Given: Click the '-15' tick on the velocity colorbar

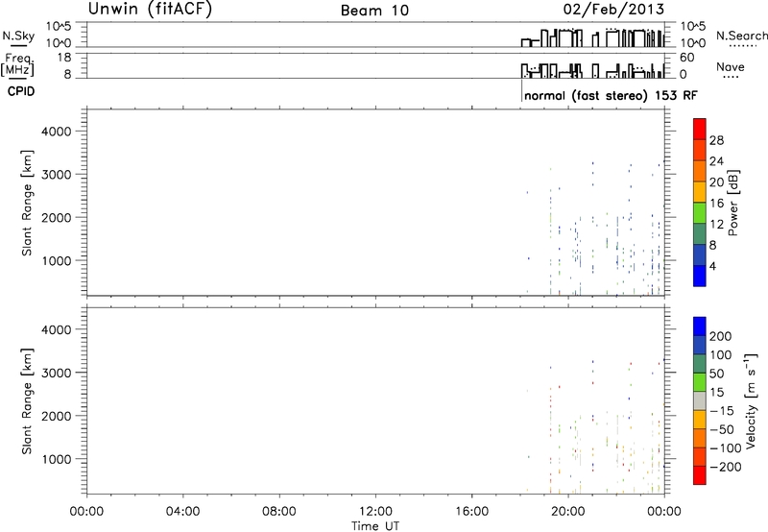Looking at the screenshot, I should coord(722,410).
